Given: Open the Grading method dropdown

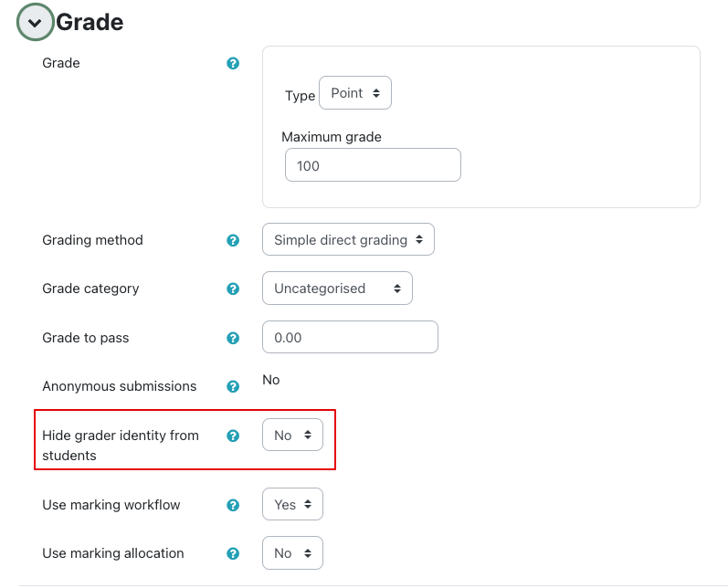Looking at the screenshot, I should 348,240.
